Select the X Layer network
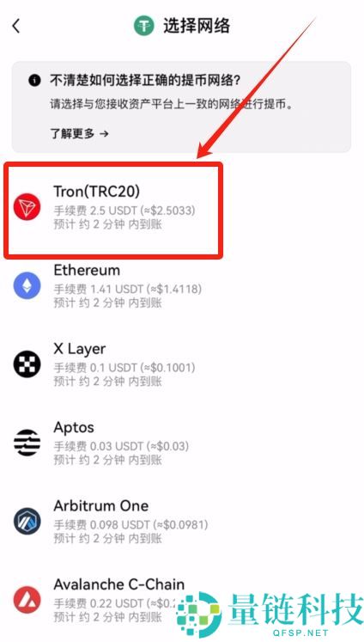The height and width of the screenshot is (642, 364). point(182,364)
